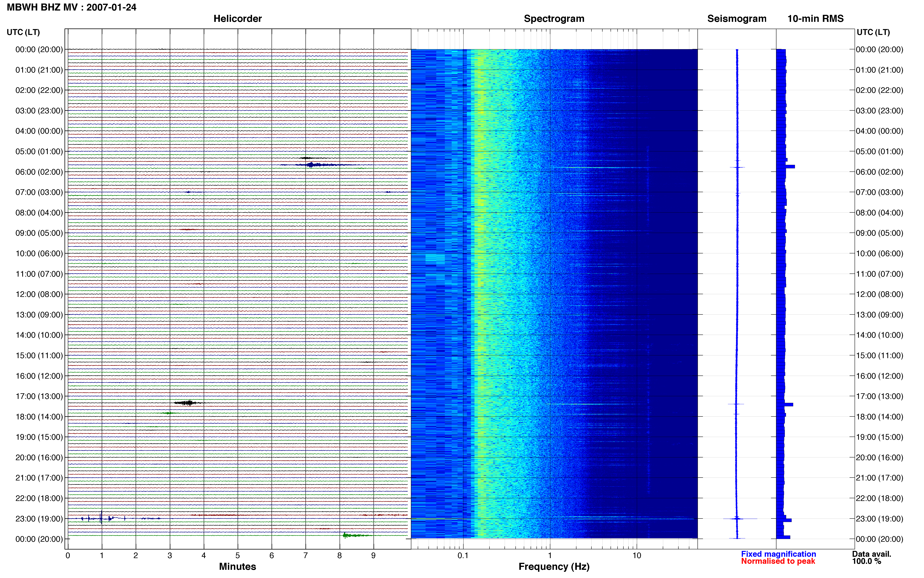The image size is (924, 578).
Task: Click the Frequency (Hz) axis label
Action: (x=554, y=566)
